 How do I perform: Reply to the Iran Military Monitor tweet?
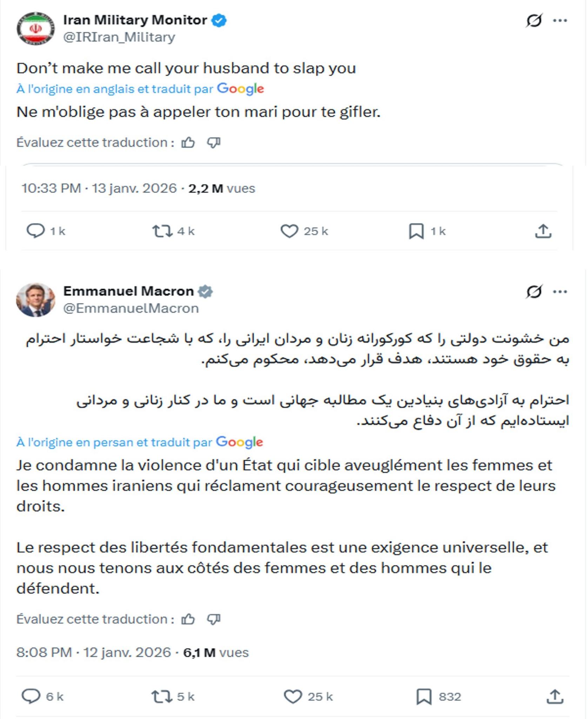[x=36, y=231]
